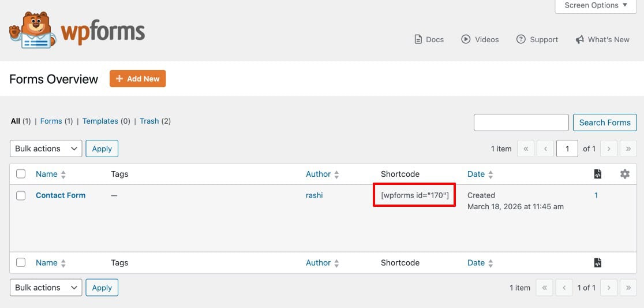The width and height of the screenshot is (644, 308).
Task: Click the top last page » button
Action: pos(628,149)
